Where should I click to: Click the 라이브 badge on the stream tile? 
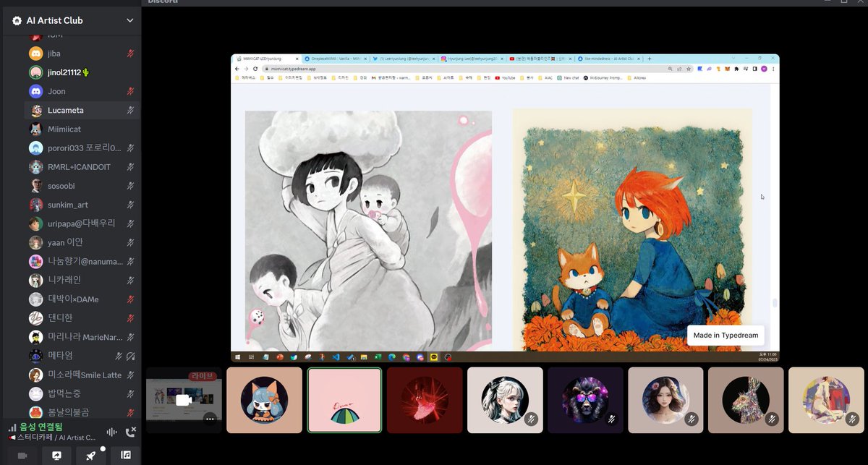tap(203, 376)
